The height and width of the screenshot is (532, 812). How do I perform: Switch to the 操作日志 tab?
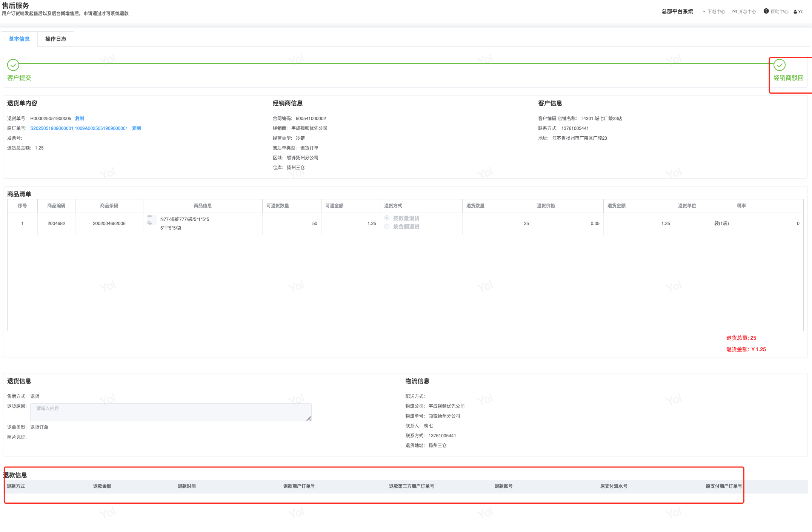[x=56, y=39]
